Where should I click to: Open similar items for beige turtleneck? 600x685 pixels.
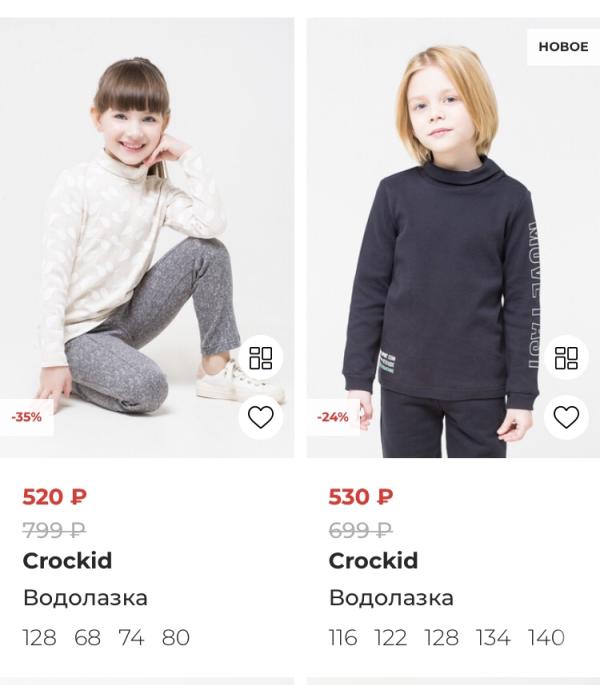click(260, 358)
